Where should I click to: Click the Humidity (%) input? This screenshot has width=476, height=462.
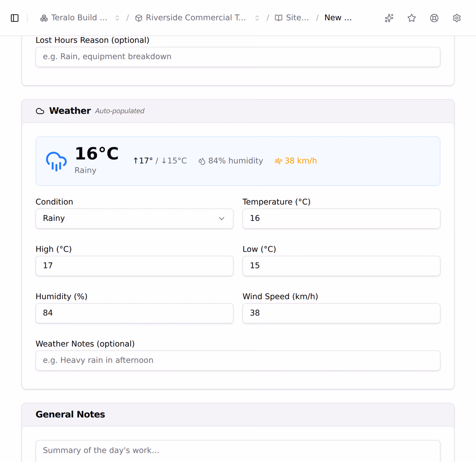click(134, 313)
